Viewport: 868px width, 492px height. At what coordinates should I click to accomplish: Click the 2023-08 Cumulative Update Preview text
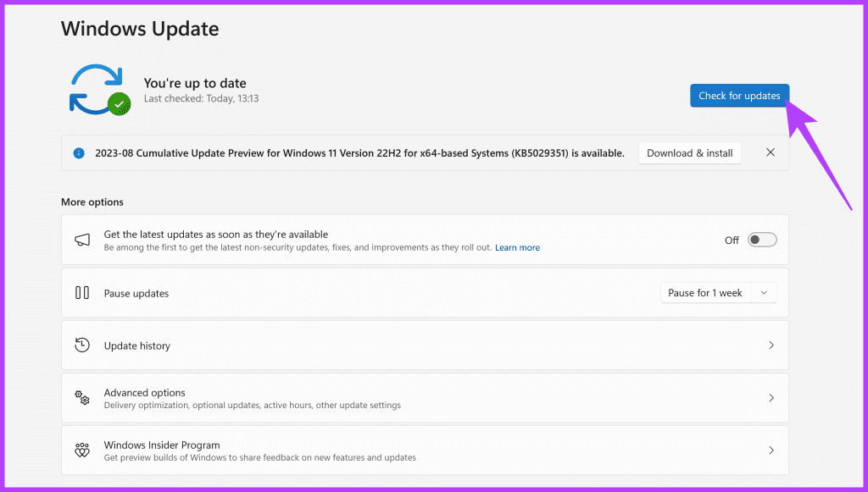pos(359,153)
